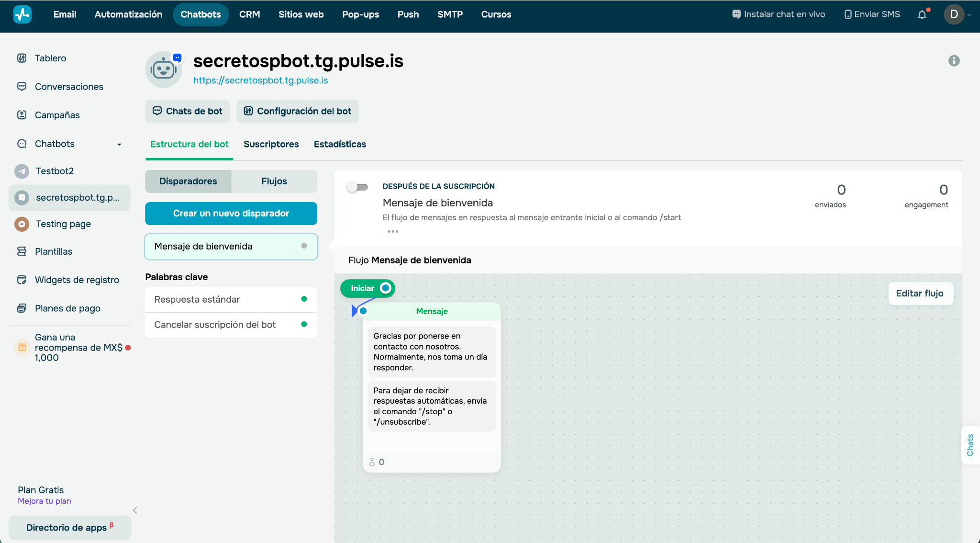Switch to the Estadísticas tab

click(x=340, y=144)
